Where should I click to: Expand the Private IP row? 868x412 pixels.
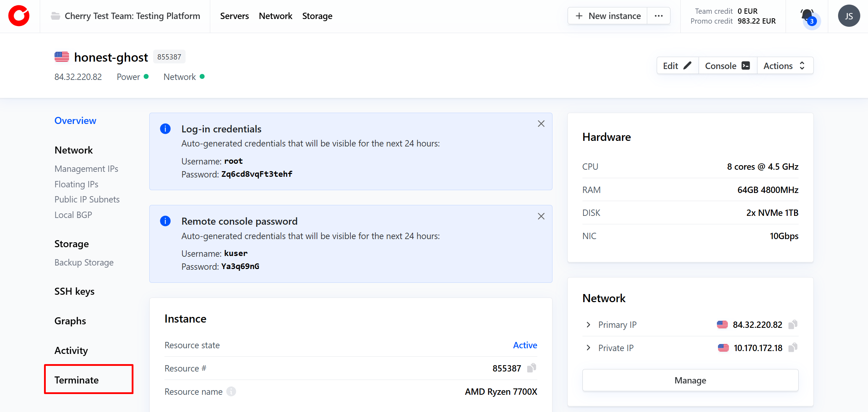click(x=588, y=348)
